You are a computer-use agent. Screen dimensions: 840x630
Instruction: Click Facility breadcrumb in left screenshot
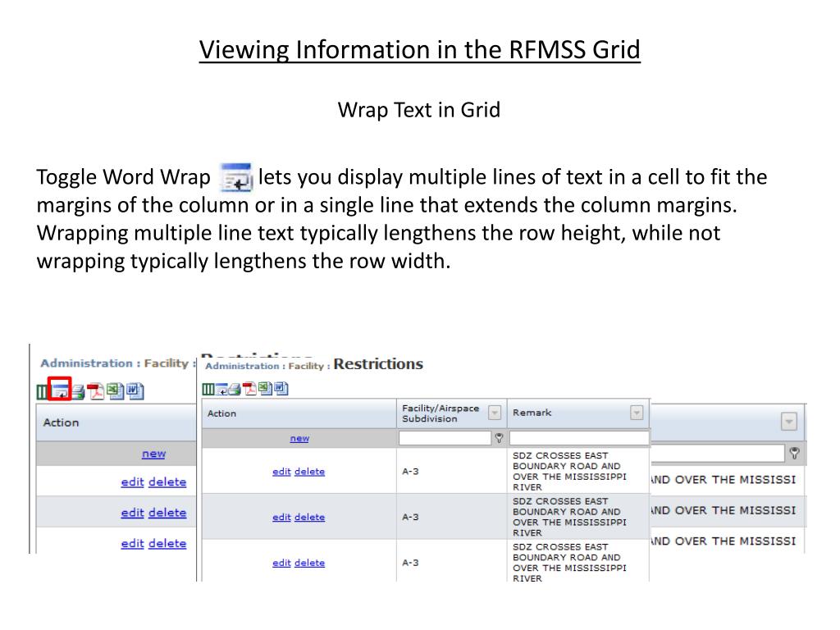pyautogui.click(x=166, y=363)
